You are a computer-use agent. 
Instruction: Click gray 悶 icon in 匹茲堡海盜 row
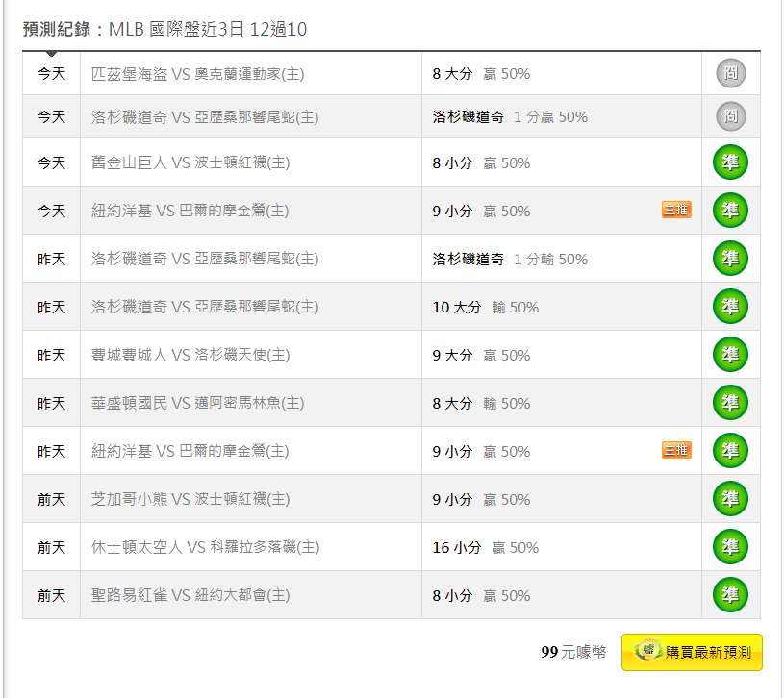click(730, 73)
